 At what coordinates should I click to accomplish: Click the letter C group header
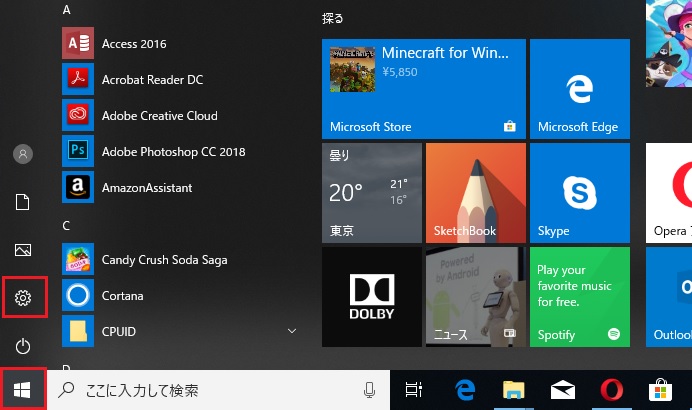point(66,226)
